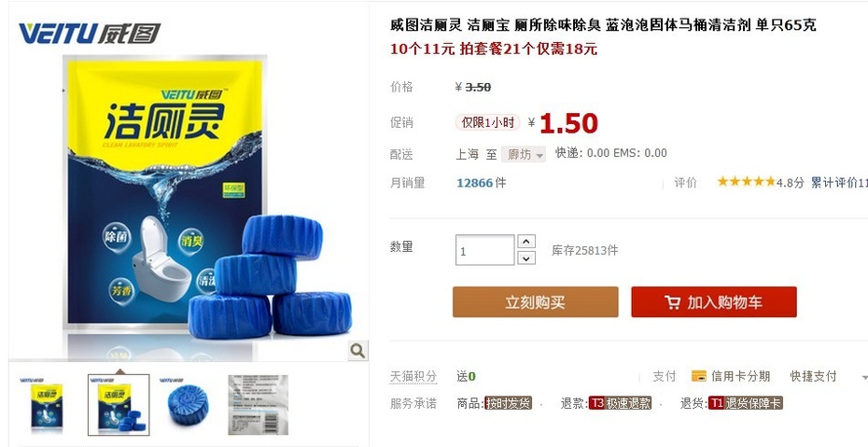
Task: Click the 天猫积分 label link
Action: tap(413, 377)
